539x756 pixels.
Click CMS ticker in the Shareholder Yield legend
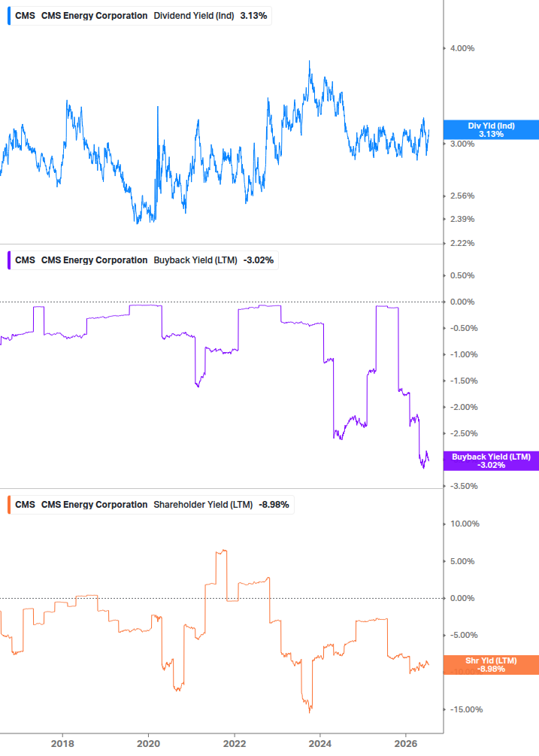25,504
